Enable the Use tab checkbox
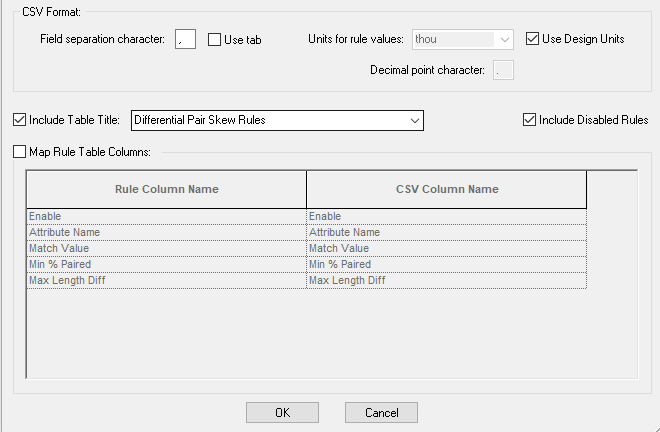Screen dimensions: 660x432 pos(215,40)
